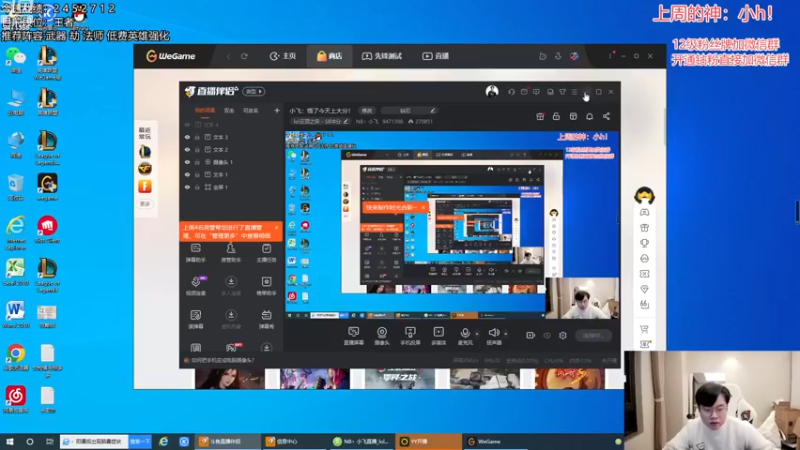Open hamburger menu in streaming app

(574, 92)
